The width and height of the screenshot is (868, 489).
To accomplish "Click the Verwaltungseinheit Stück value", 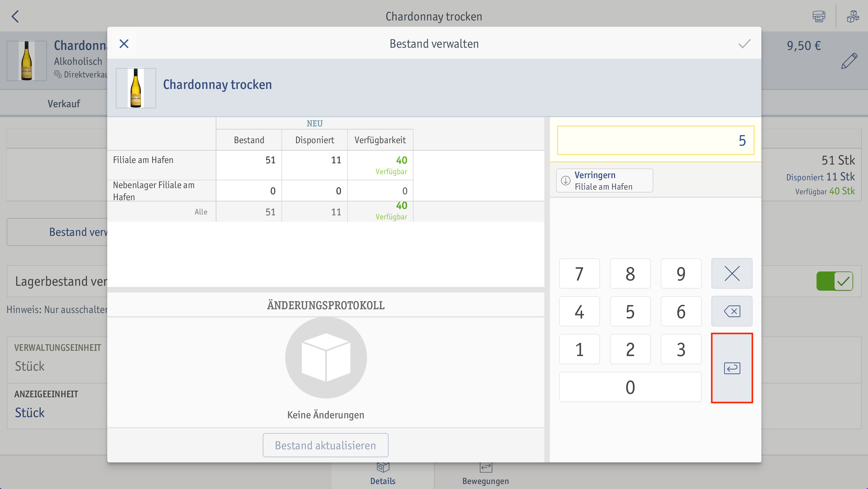I will (x=30, y=366).
